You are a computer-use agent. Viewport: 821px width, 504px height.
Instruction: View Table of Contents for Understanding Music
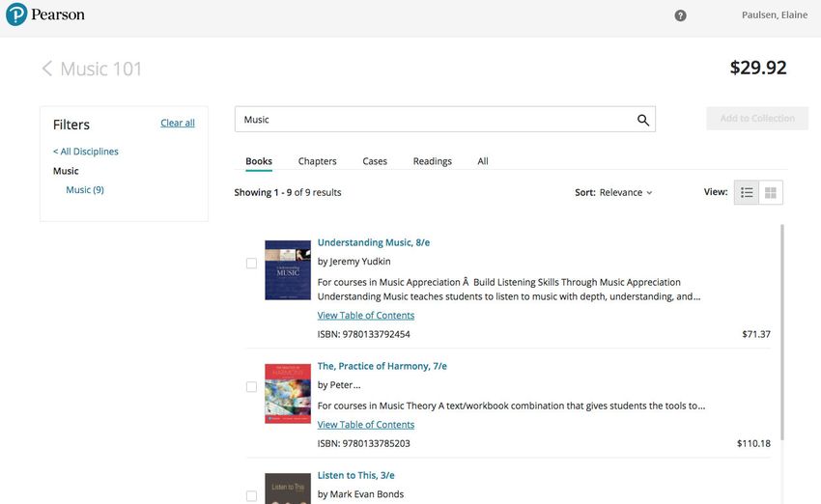[x=366, y=316]
